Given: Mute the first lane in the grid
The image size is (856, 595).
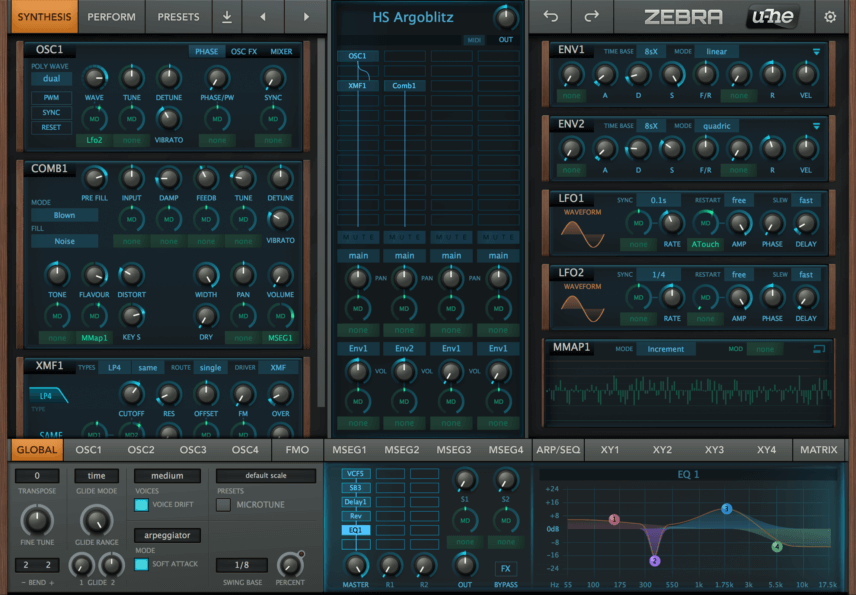Looking at the screenshot, I should (x=358, y=237).
